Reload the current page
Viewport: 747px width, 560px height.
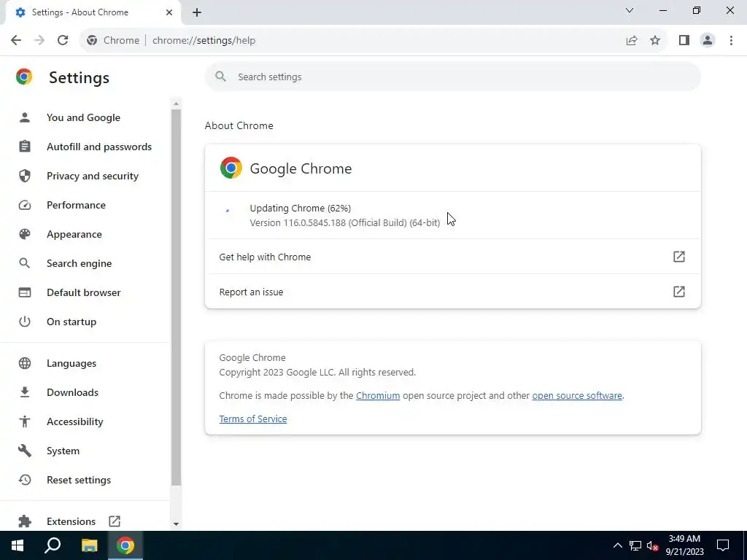point(63,41)
